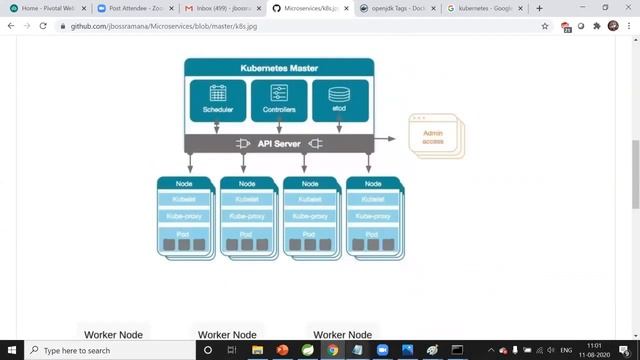Open the Chrome profile avatar
Image resolution: width=640 pixels, height=360 pixels.
[x=613, y=26]
